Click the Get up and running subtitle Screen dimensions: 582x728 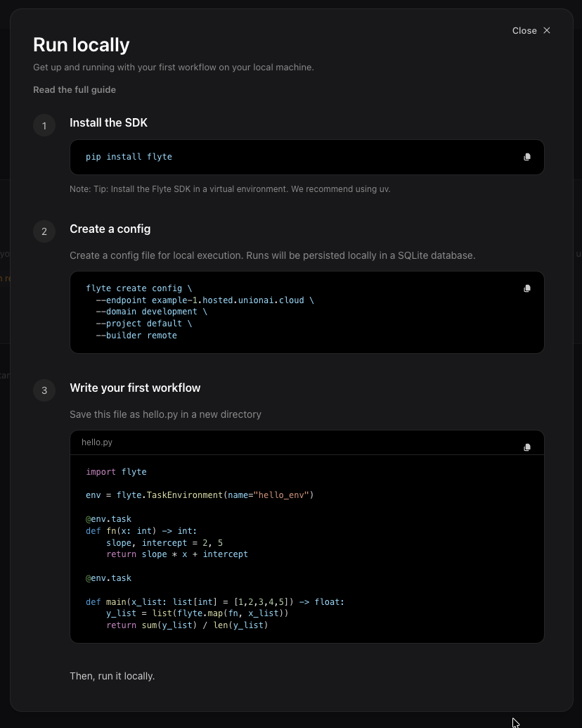(x=173, y=68)
